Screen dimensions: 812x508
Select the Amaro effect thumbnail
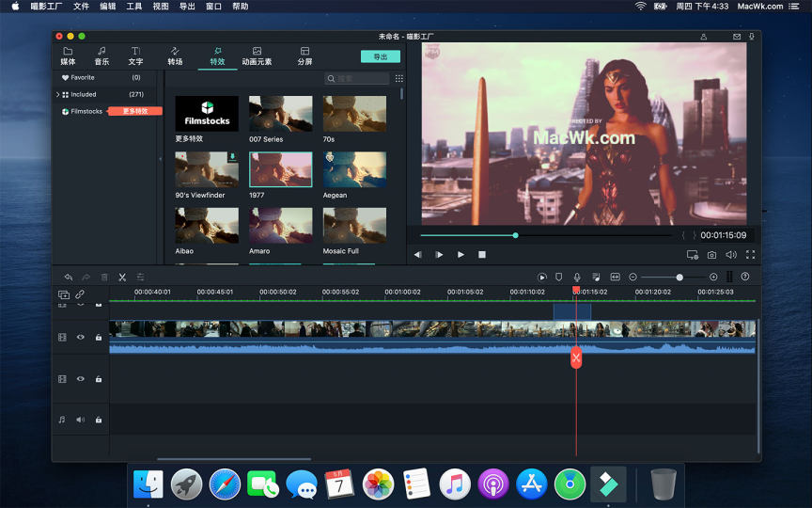[x=281, y=225]
